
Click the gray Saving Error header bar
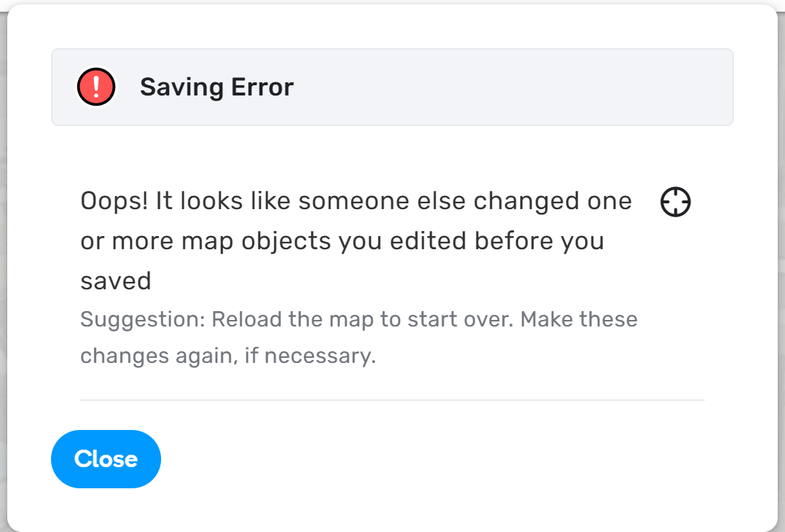click(392, 87)
